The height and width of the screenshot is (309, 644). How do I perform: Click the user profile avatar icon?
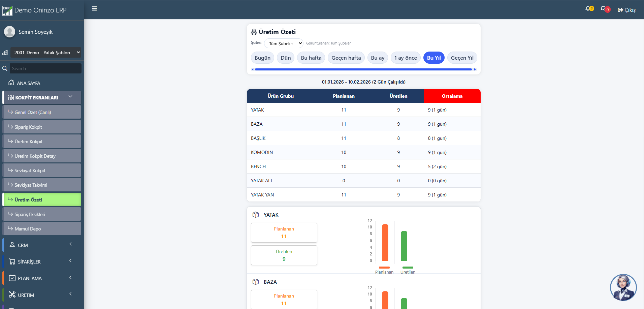[x=9, y=32]
